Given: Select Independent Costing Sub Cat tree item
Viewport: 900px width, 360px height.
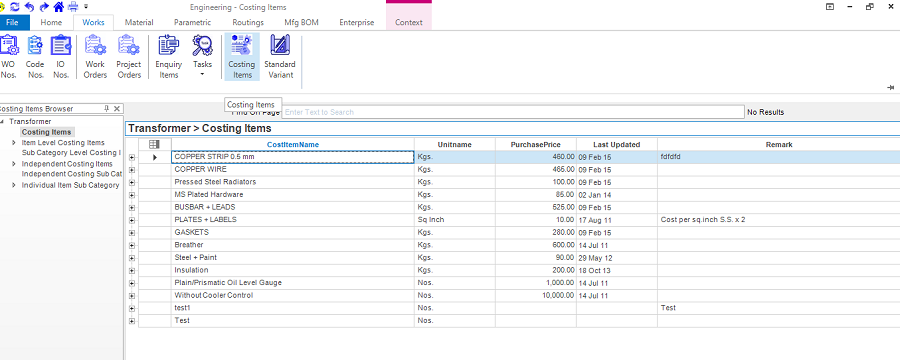Looking at the screenshot, I should [x=71, y=174].
